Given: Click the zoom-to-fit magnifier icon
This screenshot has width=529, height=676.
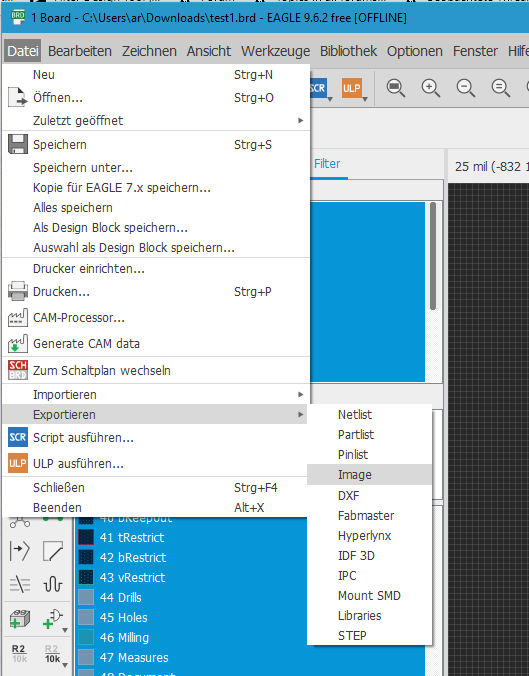Looking at the screenshot, I should click(395, 88).
